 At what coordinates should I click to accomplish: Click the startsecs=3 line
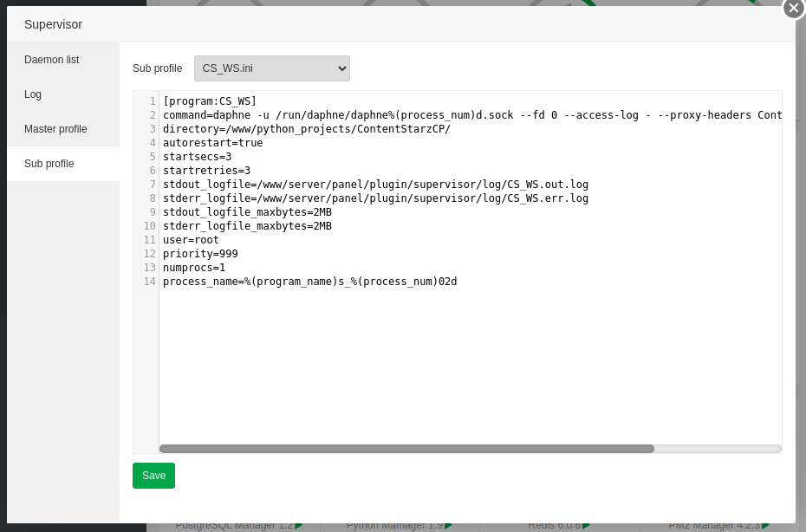click(198, 157)
